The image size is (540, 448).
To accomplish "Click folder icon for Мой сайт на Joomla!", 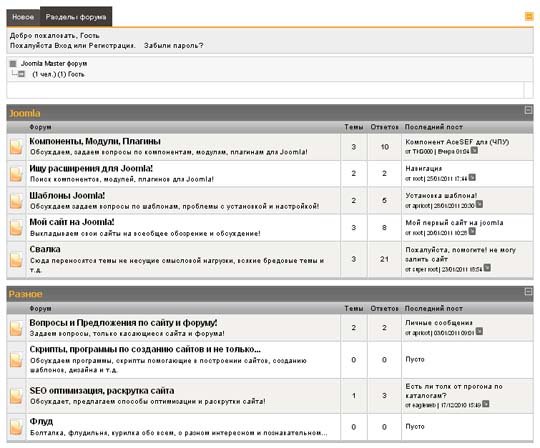I will pyautogui.click(x=16, y=228).
